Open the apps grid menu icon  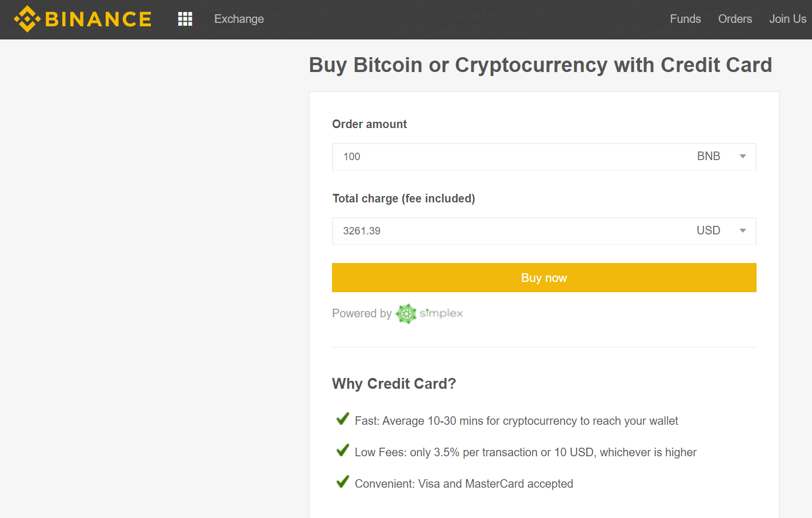click(x=185, y=19)
